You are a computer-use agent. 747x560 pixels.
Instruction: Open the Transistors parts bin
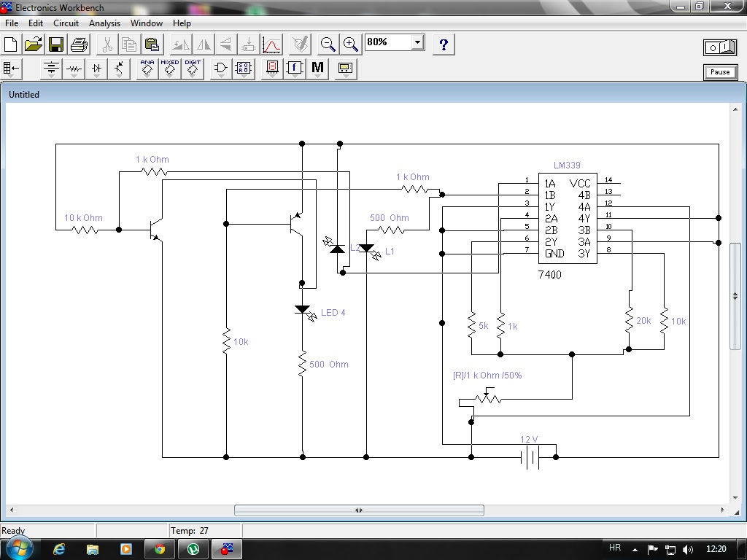119,69
